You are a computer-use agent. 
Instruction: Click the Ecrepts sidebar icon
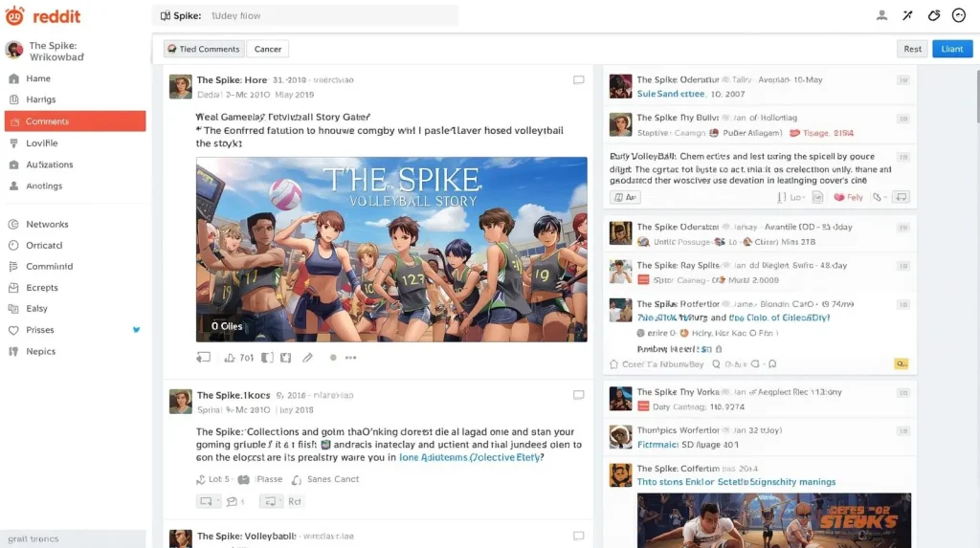click(x=13, y=288)
